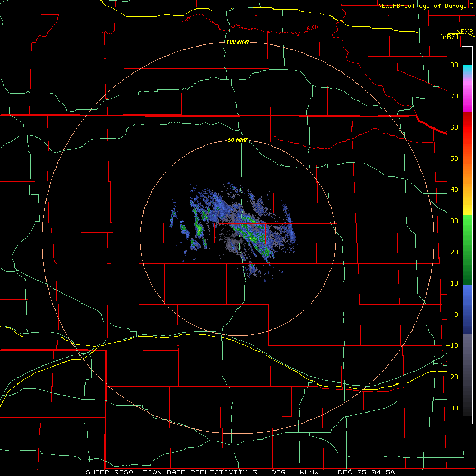Click the 50 NMI range ring label
This screenshot has width=476, height=476.
point(237,140)
